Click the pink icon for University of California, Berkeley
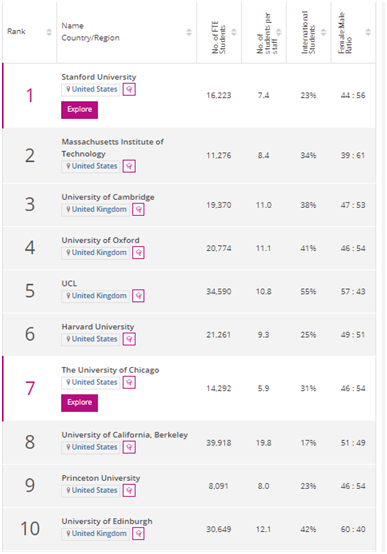The width and height of the screenshot is (387, 554). pos(129,447)
